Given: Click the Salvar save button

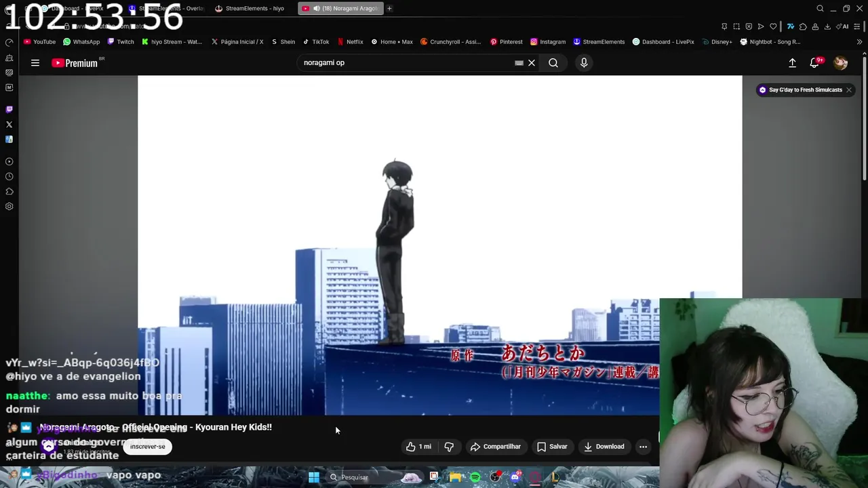Looking at the screenshot, I should [552, 447].
